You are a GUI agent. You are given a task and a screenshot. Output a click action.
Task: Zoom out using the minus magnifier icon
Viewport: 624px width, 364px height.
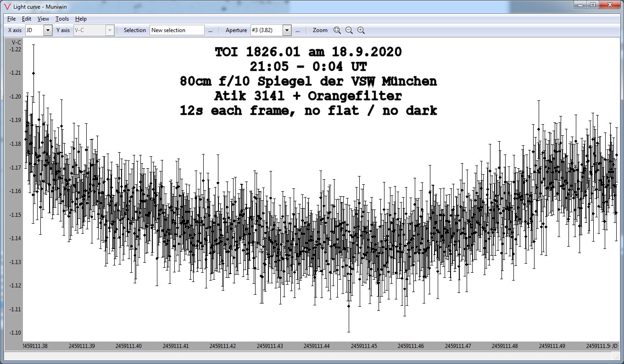pos(349,30)
